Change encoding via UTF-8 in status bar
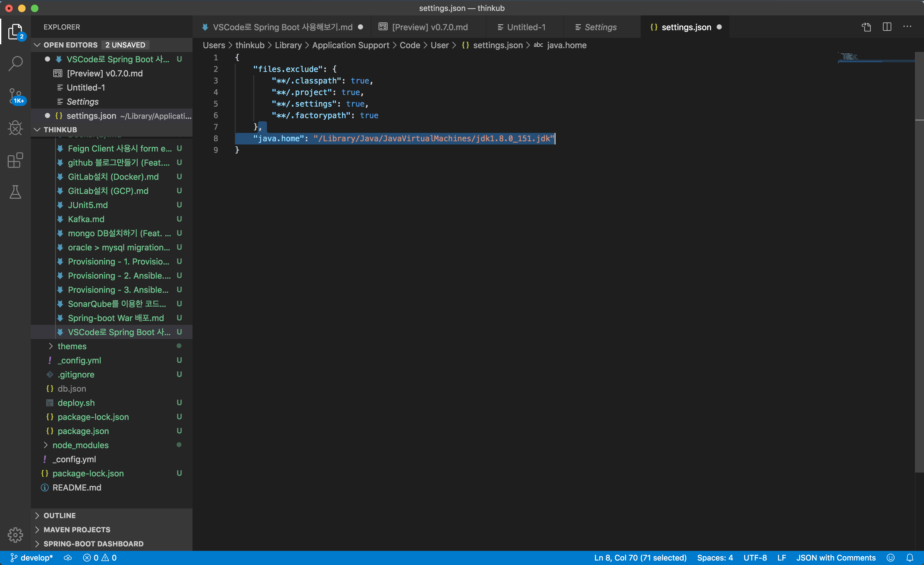Viewport: 924px width, 565px height. 755,558
